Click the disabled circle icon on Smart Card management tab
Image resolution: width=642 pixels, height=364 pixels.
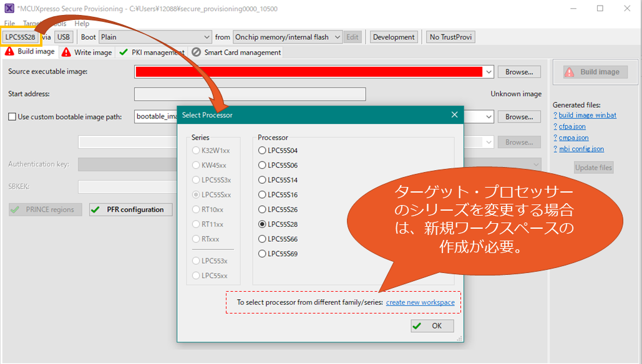point(197,52)
